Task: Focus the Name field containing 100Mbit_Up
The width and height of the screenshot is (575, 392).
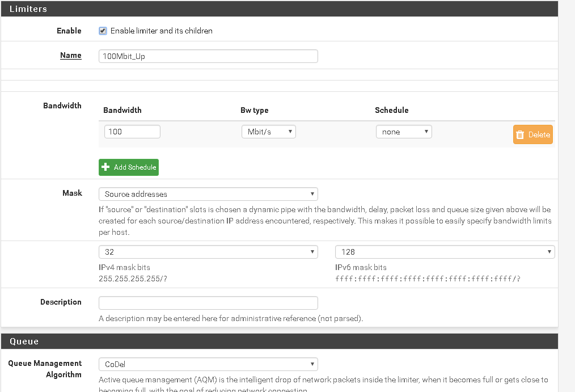Action: (x=208, y=56)
